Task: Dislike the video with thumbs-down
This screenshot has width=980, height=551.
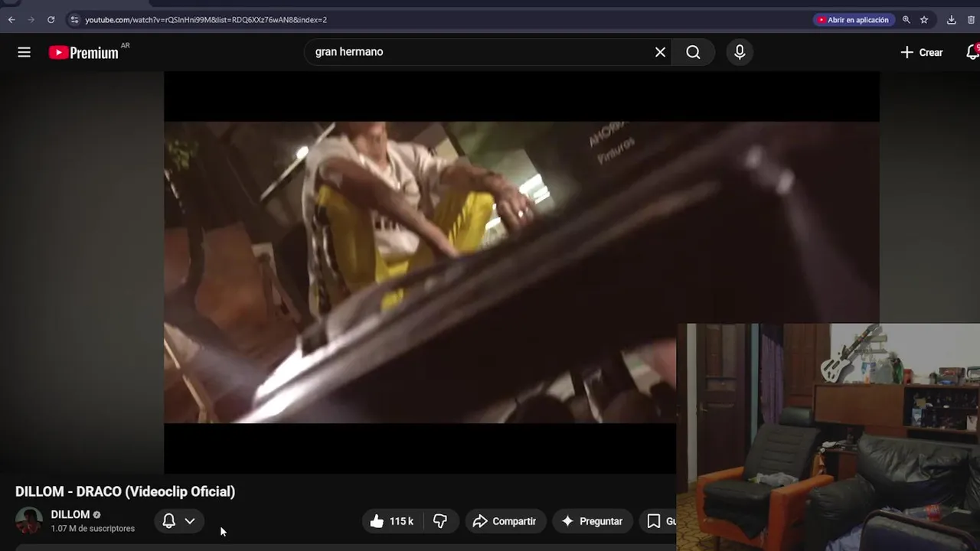Action: [440, 521]
